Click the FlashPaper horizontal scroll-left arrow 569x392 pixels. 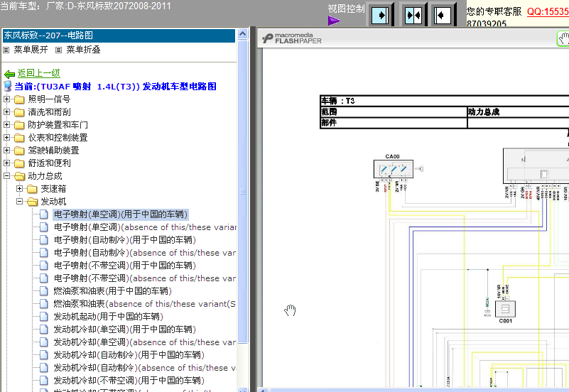point(263,390)
